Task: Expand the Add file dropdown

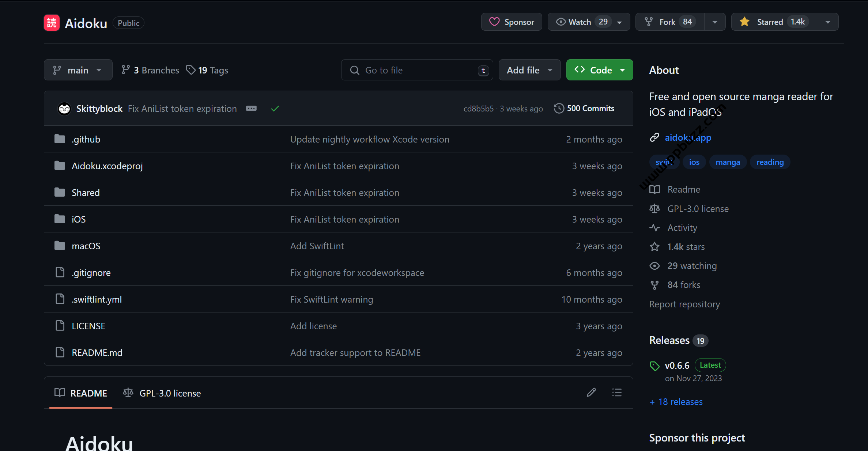Action: click(x=529, y=70)
